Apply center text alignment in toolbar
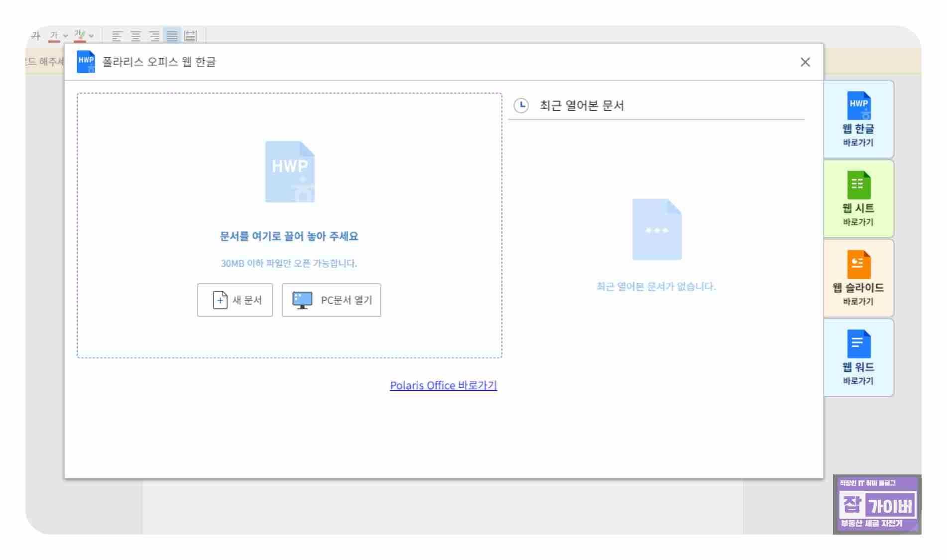The width and height of the screenshot is (947, 560). click(x=135, y=36)
